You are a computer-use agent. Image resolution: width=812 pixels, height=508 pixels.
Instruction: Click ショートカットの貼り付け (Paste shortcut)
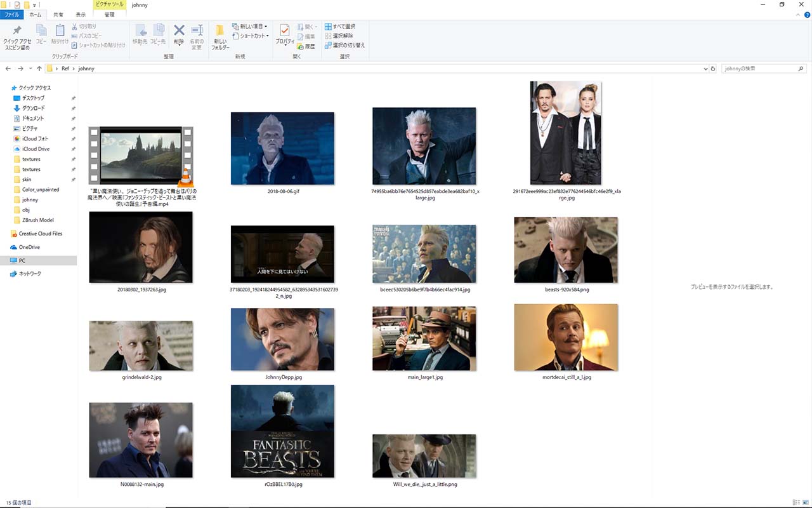98,45
